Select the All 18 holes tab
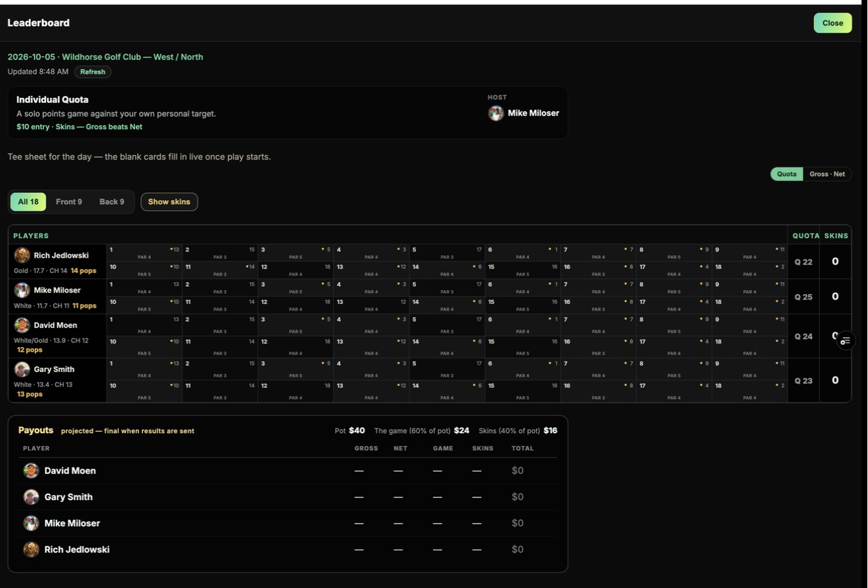 coord(28,201)
